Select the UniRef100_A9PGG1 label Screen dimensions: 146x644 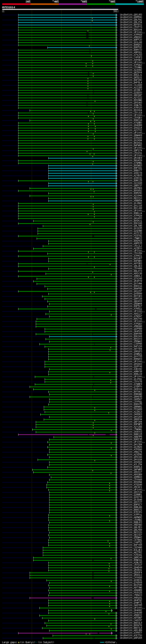[x=131, y=53]
